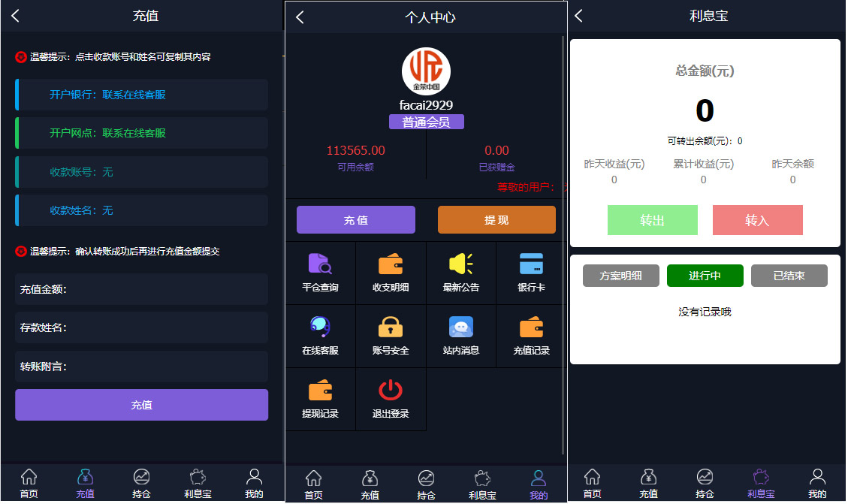Switch to 方案明细 tab
The width and height of the screenshot is (848, 504).
[621, 276]
